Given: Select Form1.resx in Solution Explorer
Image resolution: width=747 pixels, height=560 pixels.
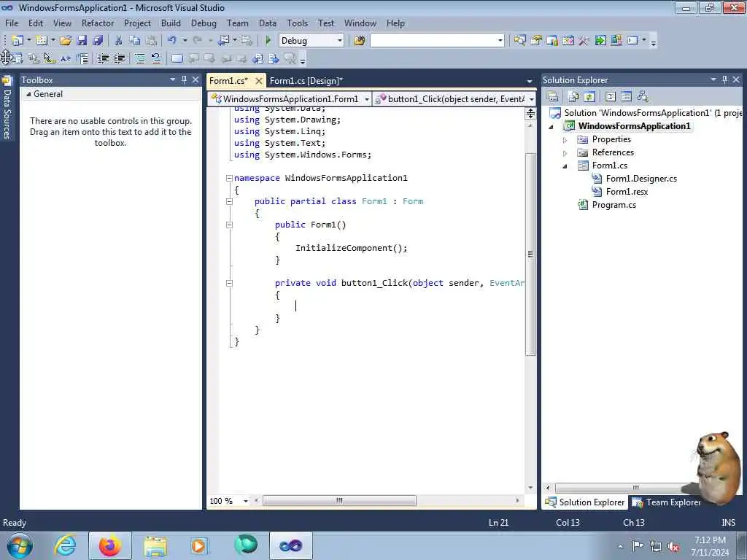Looking at the screenshot, I should [627, 192].
